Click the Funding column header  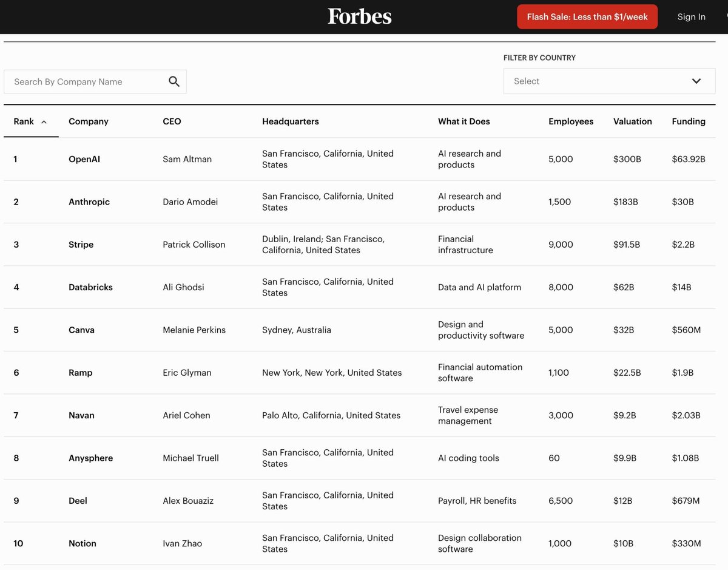689,121
